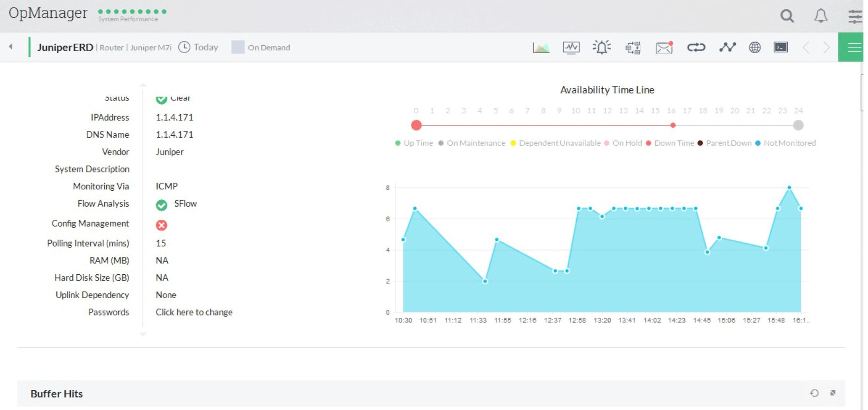The width and height of the screenshot is (868, 410).
Task: Open the alarm bell icon in device toolbar
Action: point(601,47)
